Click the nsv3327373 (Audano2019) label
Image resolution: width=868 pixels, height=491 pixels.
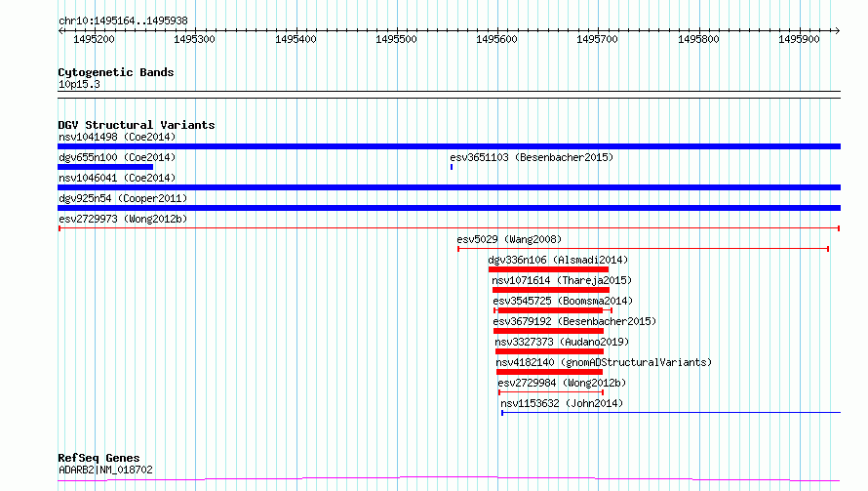point(562,342)
